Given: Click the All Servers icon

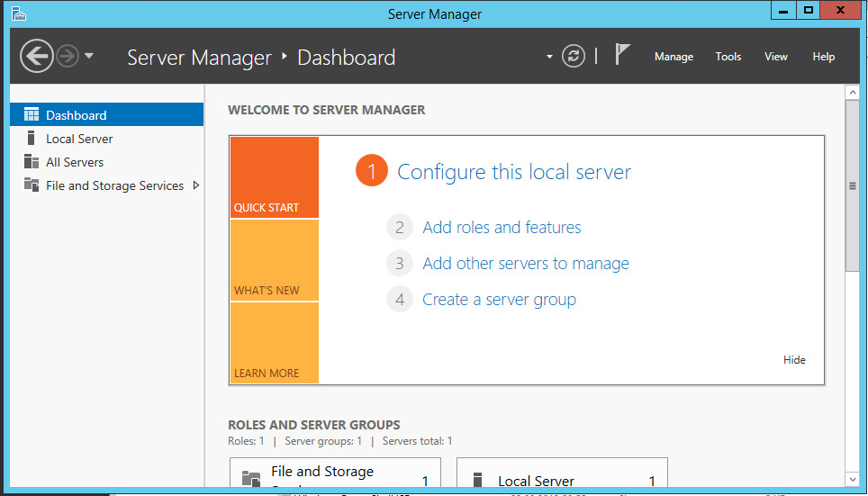Looking at the screenshot, I should point(32,162).
